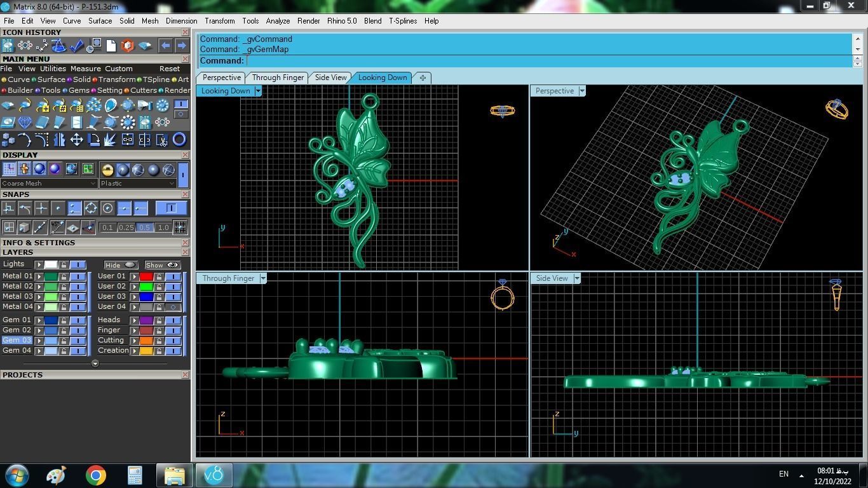The width and height of the screenshot is (868, 488).
Task: Toggle Creation layer on/off switch
Action: click(x=173, y=351)
